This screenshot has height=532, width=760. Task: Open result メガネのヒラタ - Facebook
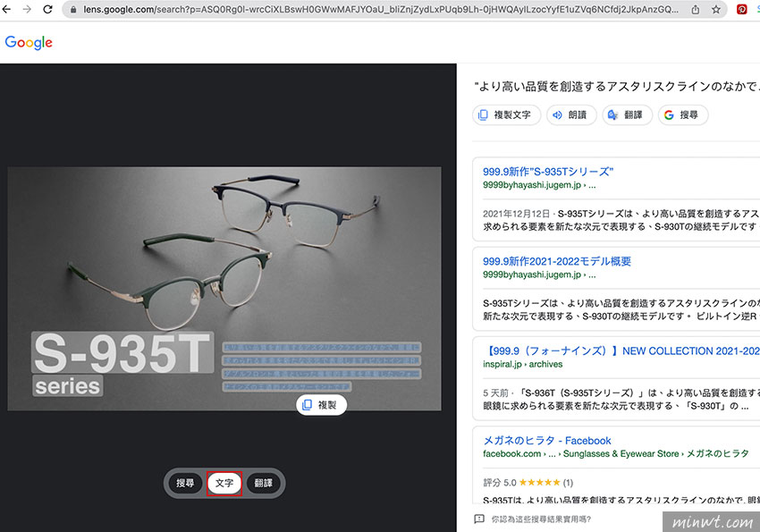(547, 441)
